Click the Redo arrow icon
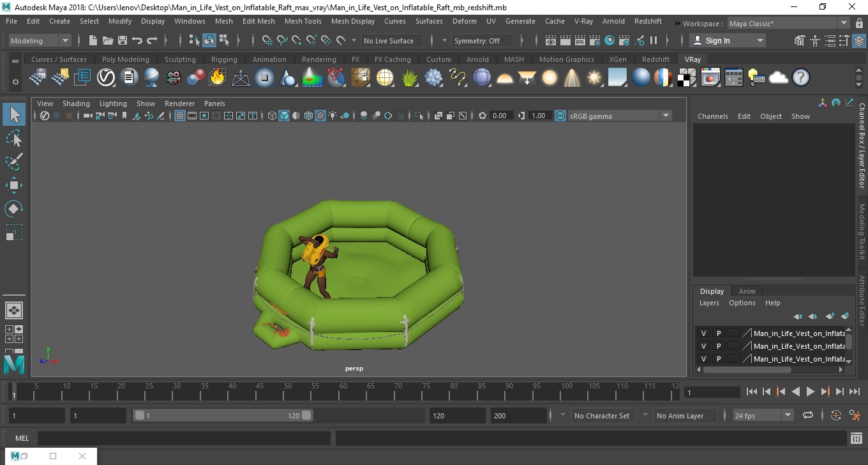This screenshot has width=868, height=465. click(152, 40)
